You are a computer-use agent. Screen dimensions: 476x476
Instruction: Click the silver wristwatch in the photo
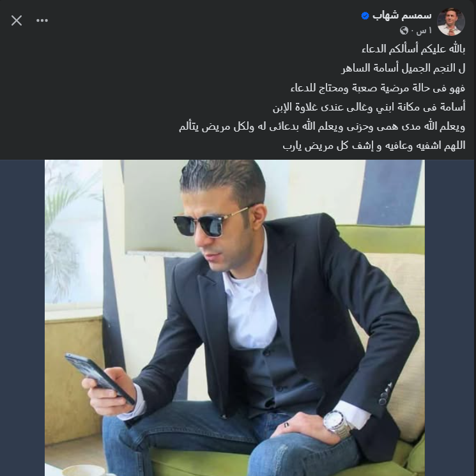pyautogui.click(x=337, y=424)
